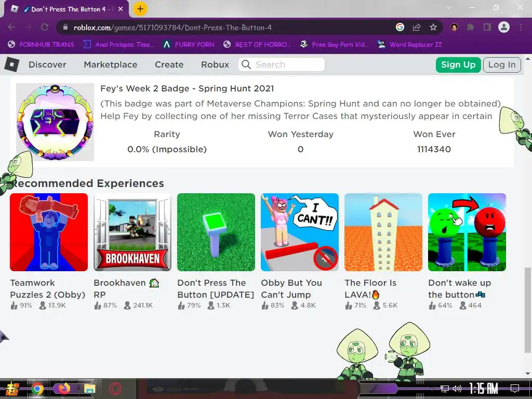Image resolution: width=532 pixels, height=399 pixels.
Task: Open Teamwork Puzzles 2 (Obby) thumbnail
Action: pyautogui.click(x=49, y=232)
